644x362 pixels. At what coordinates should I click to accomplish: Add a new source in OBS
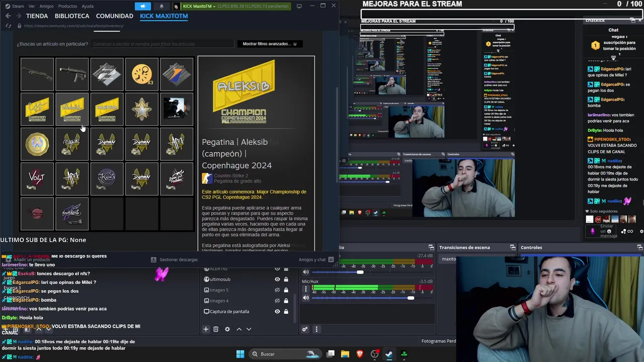coord(206,329)
